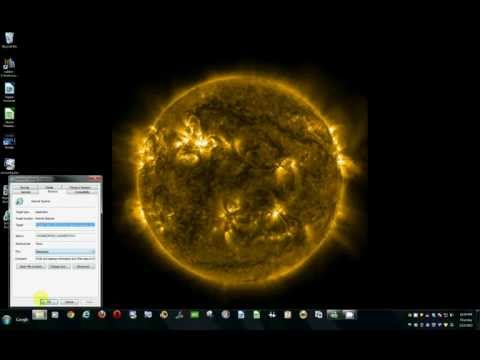Switch to the General tab
The height and width of the screenshot is (360, 480).
(26, 192)
